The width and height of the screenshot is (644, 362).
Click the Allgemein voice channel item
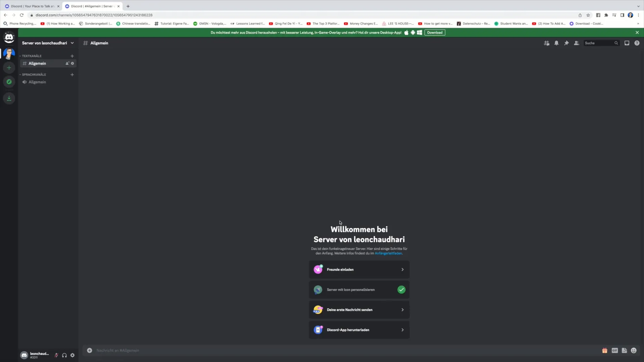[37, 82]
